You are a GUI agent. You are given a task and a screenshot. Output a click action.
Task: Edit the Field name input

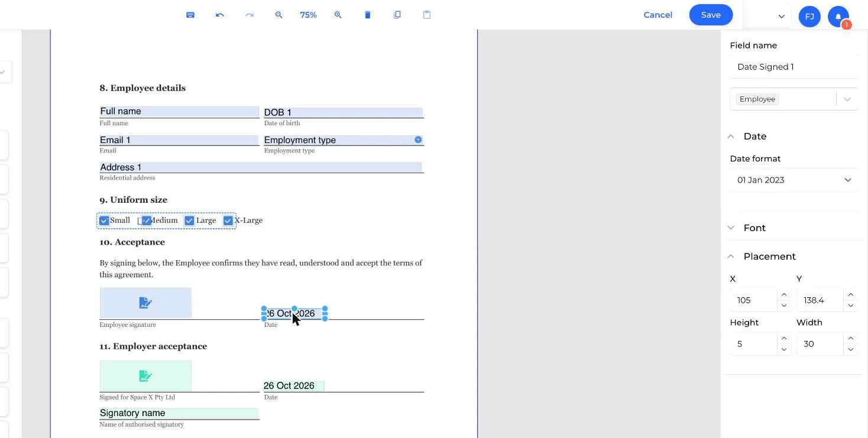pyautogui.click(x=793, y=67)
